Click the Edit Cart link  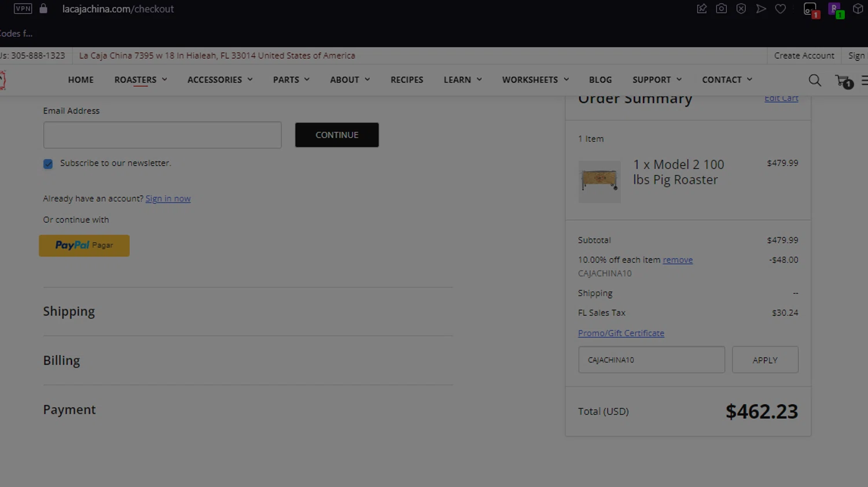tap(781, 98)
